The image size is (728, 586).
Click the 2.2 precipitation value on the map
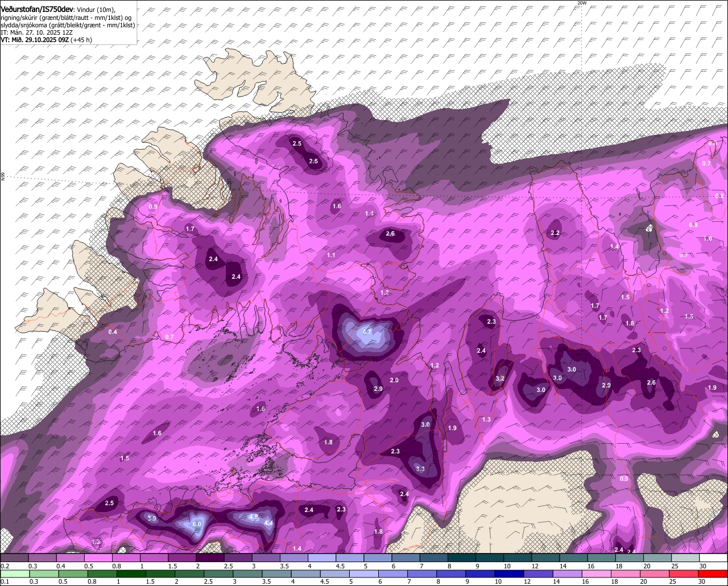555,233
